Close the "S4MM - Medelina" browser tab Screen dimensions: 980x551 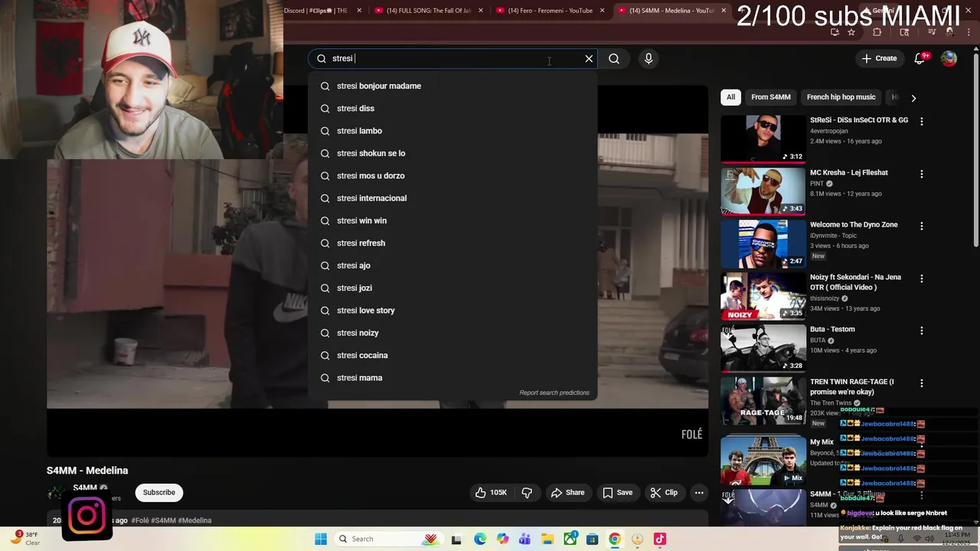(724, 11)
